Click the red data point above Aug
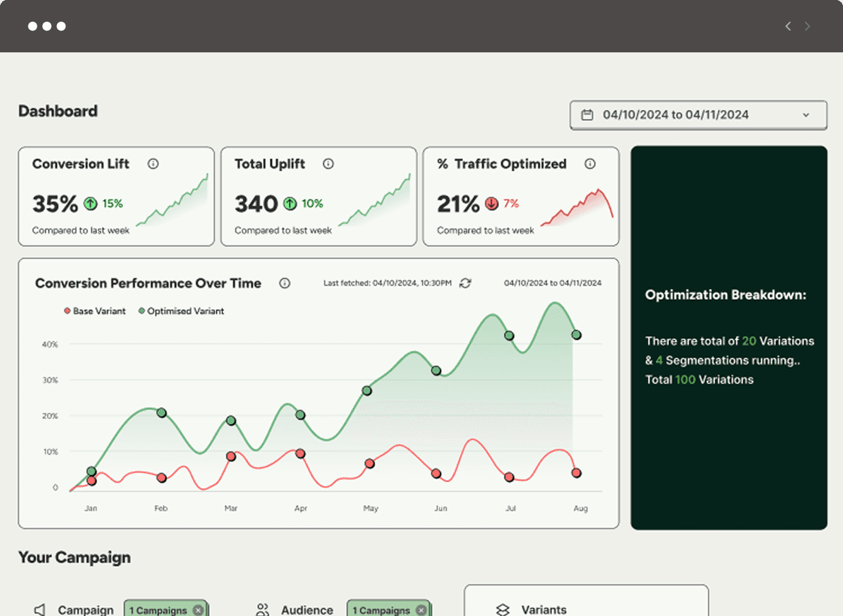Screen dimensions: 843x616 tap(576, 473)
